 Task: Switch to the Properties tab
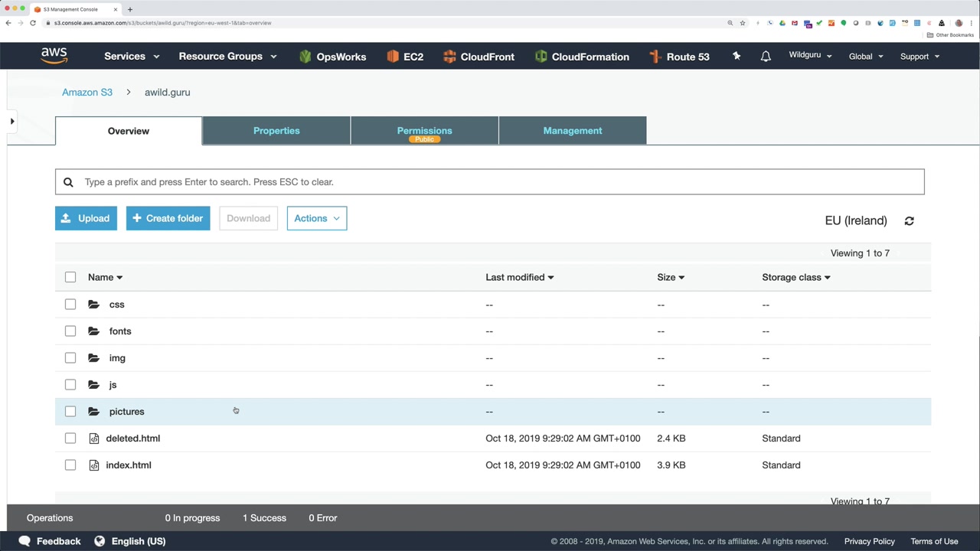pyautogui.click(x=276, y=131)
